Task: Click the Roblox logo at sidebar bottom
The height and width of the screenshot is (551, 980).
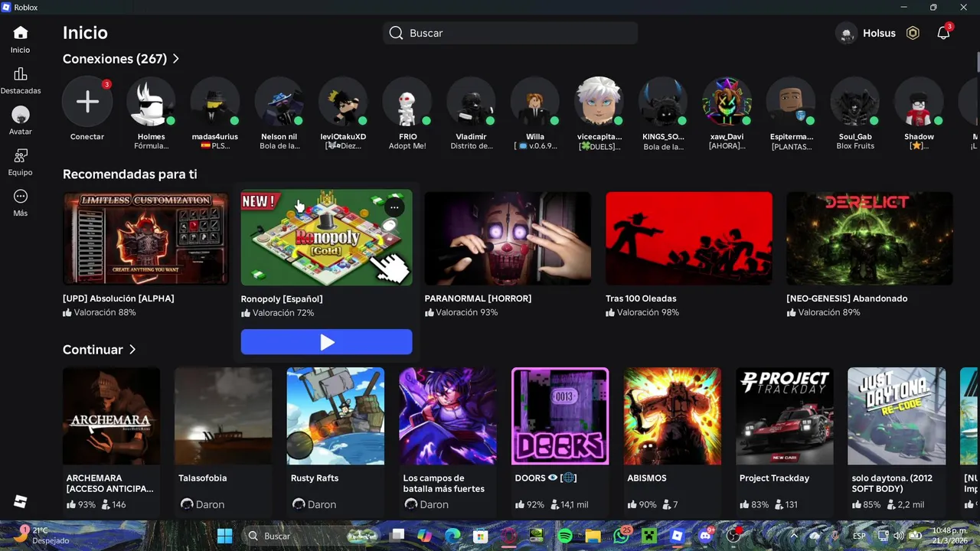Action: pyautogui.click(x=21, y=501)
